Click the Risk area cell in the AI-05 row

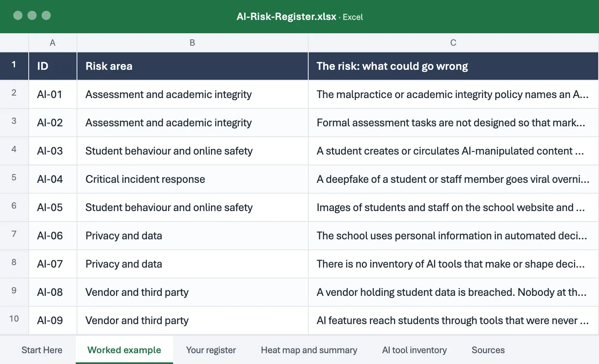click(193, 207)
